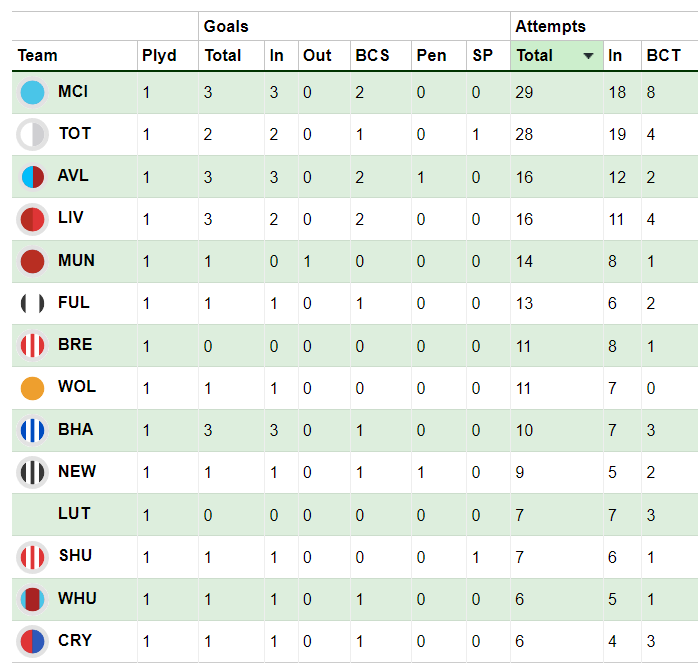Image resolution: width=698 pixels, height=671 pixels.
Task: Open the LUT team name link
Action: point(74,513)
